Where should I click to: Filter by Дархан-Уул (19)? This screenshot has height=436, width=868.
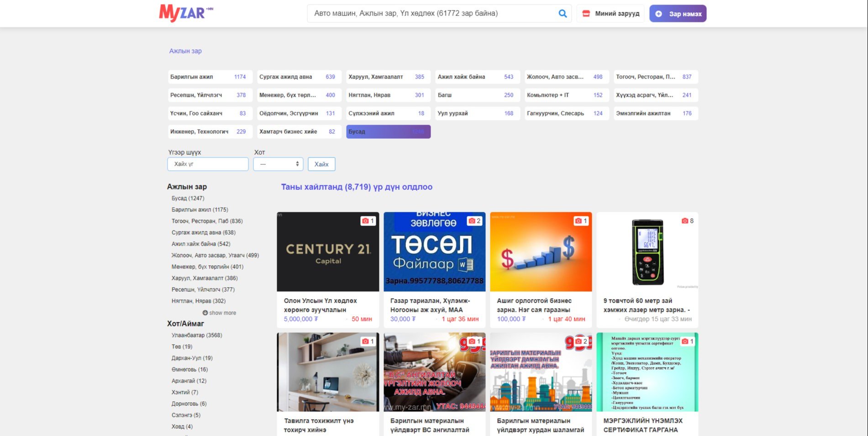pyautogui.click(x=192, y=358)
